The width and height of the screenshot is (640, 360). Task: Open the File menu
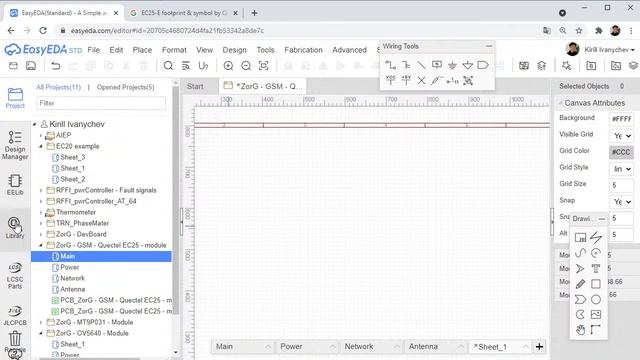pos(93,50)
